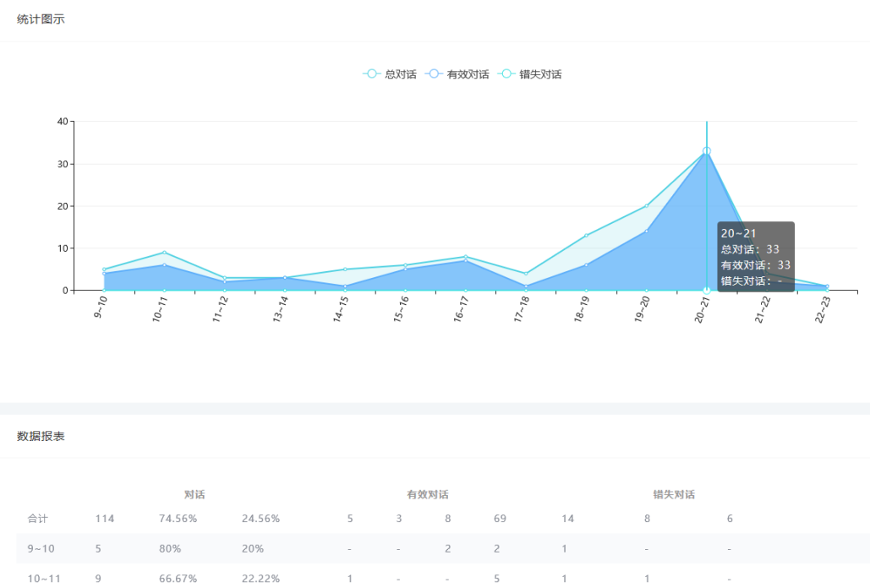Click the 错失对话 table column header

click(x=674, y=494)
